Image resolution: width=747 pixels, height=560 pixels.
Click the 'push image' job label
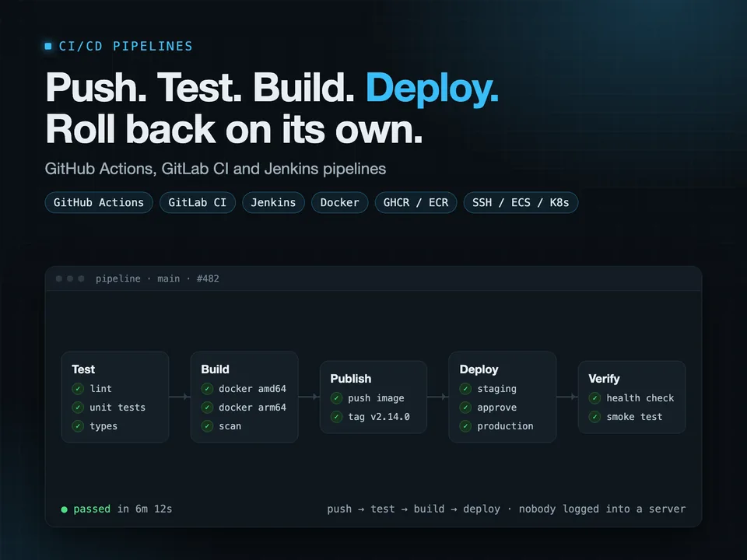[376, 398]
